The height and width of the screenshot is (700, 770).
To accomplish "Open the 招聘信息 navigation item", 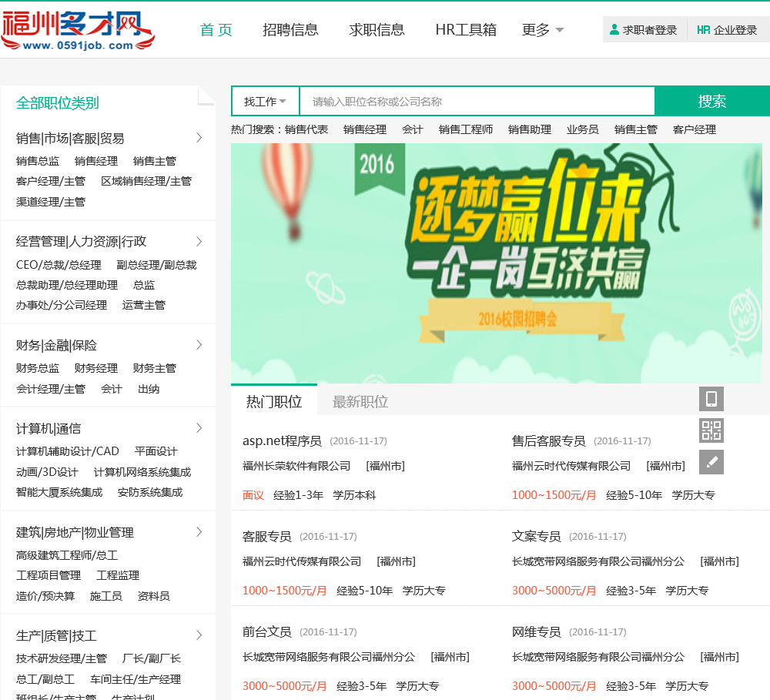I will 290,30.
